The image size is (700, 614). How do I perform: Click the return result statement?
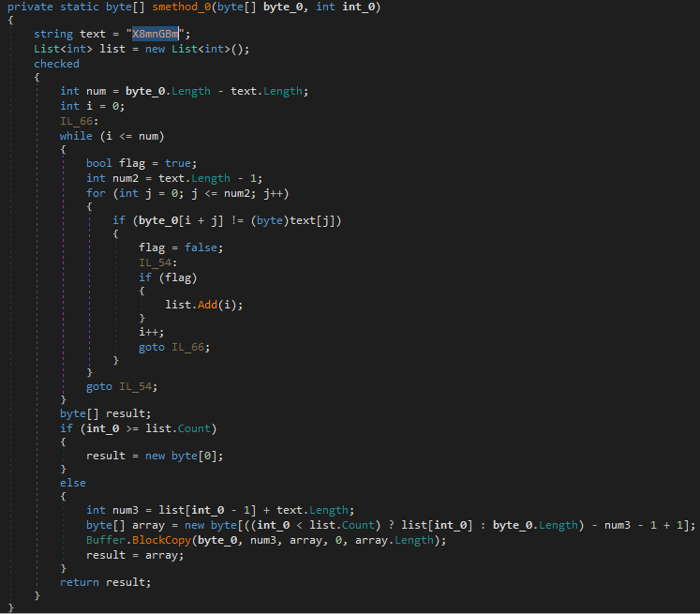[x=105, y=582]
